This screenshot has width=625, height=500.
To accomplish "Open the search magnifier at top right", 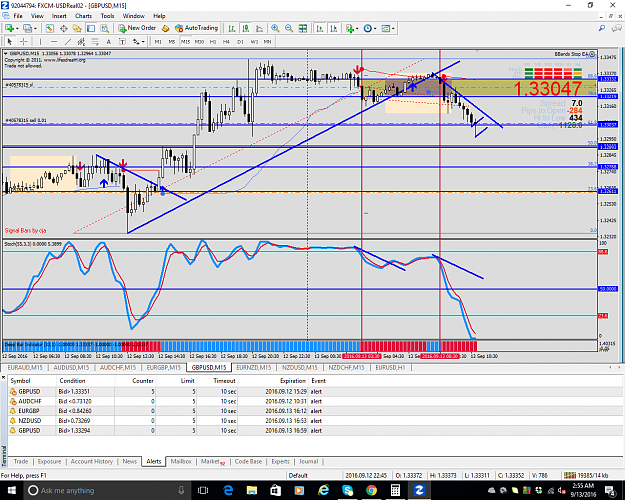I will (x=602, y=28).
